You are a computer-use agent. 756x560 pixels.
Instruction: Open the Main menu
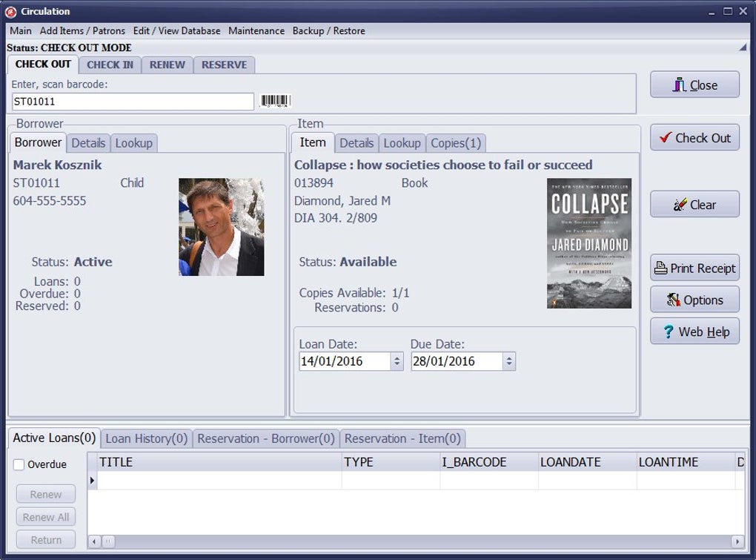[x=21, y=31]
